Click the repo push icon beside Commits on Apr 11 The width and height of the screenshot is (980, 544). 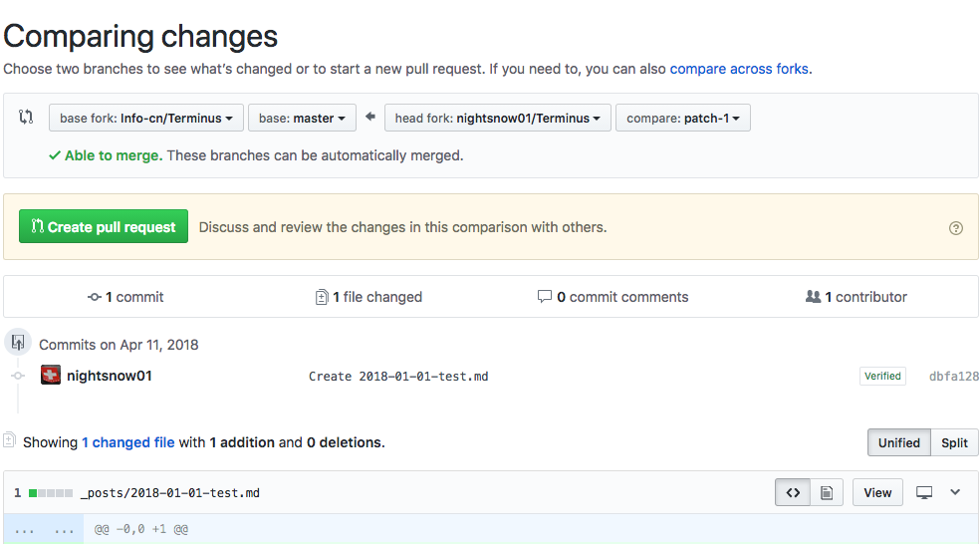(x=18, y=342)
